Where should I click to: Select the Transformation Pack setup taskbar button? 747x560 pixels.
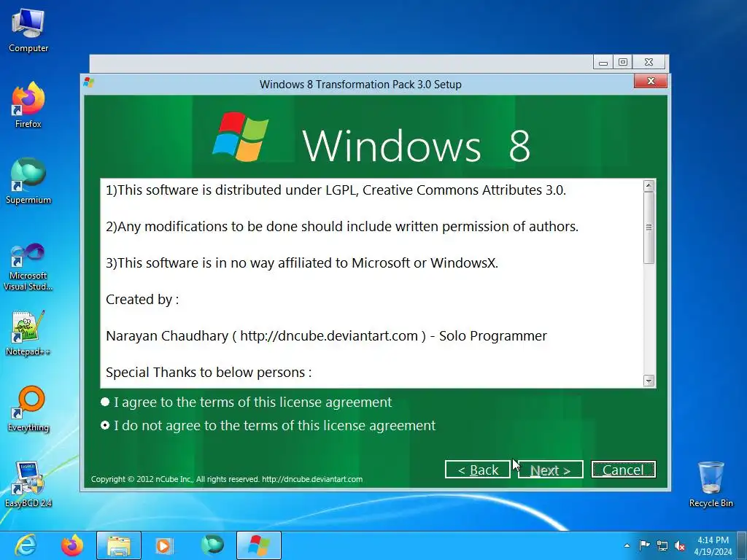tap(259, 545)
